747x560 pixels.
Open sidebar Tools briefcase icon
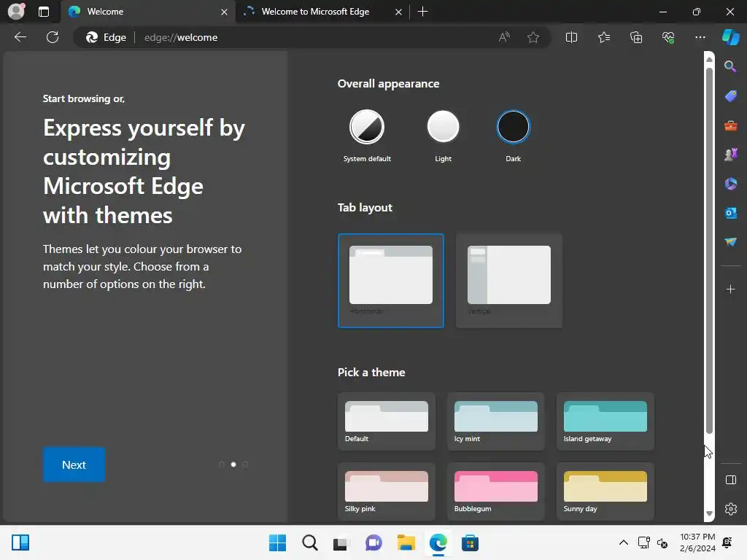[730, 125]
